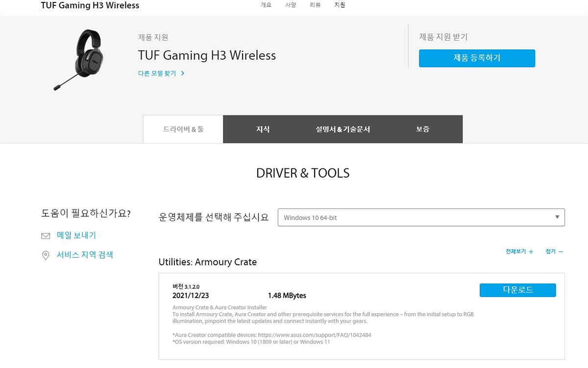
Task: Click the minus icon beside 접기
Action: pyautogui.click(x=561, y=252)
